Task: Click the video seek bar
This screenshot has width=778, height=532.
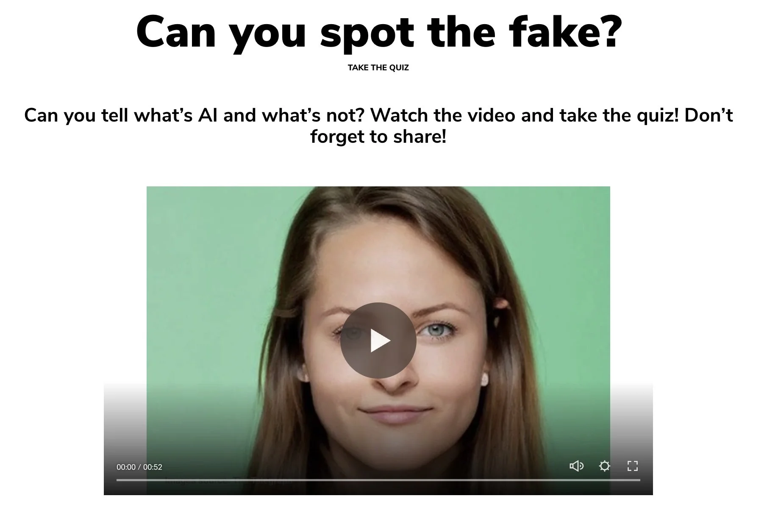Action: [x=378, y=480]
